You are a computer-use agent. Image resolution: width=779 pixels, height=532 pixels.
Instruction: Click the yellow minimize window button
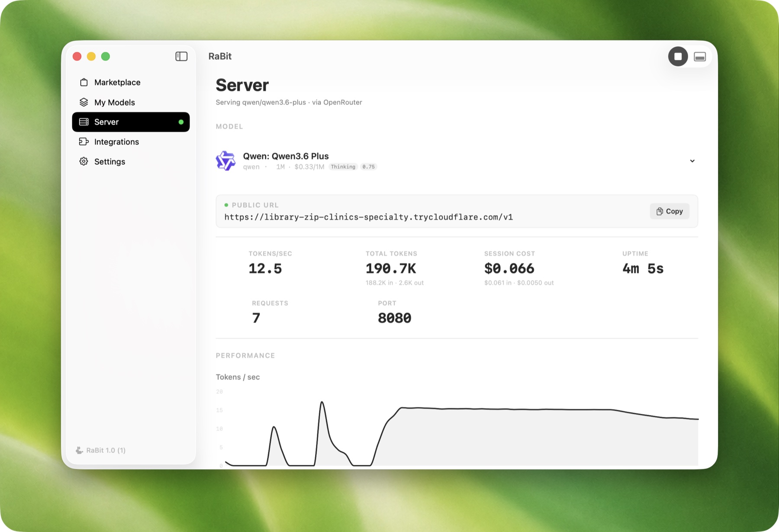pos(91,56)
